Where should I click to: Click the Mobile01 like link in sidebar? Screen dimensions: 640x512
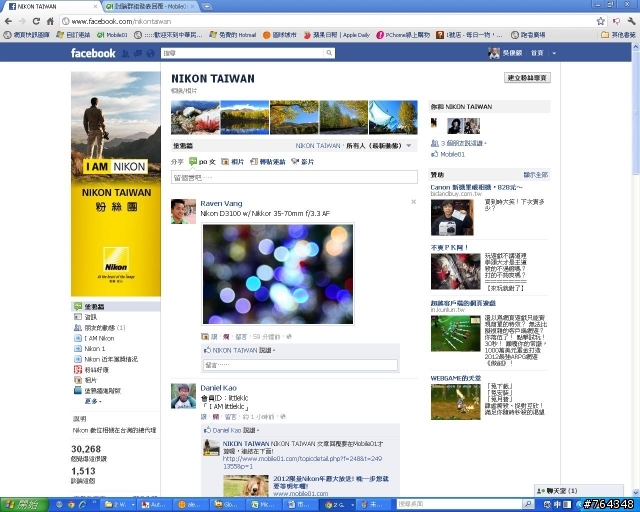[x=452, y=154]
